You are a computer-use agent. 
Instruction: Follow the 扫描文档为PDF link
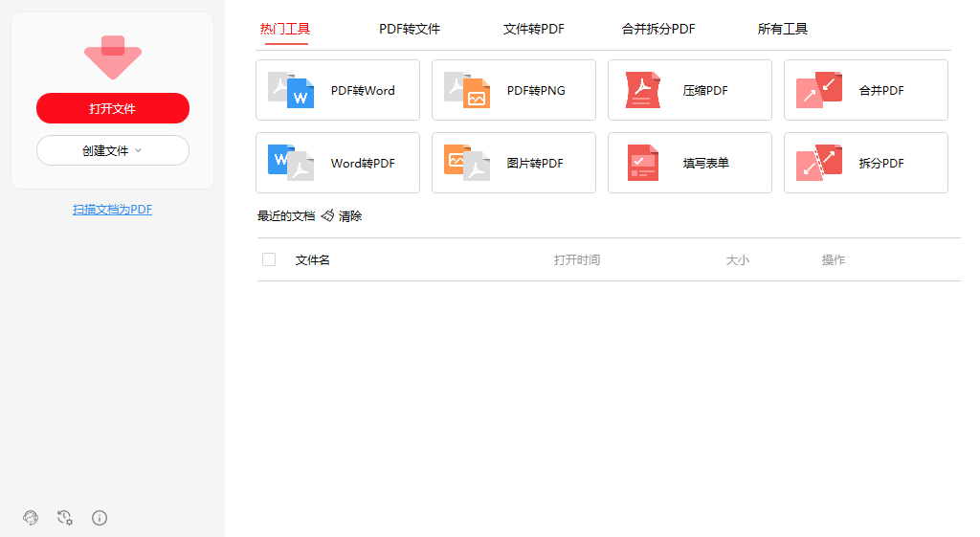point(113,210)
